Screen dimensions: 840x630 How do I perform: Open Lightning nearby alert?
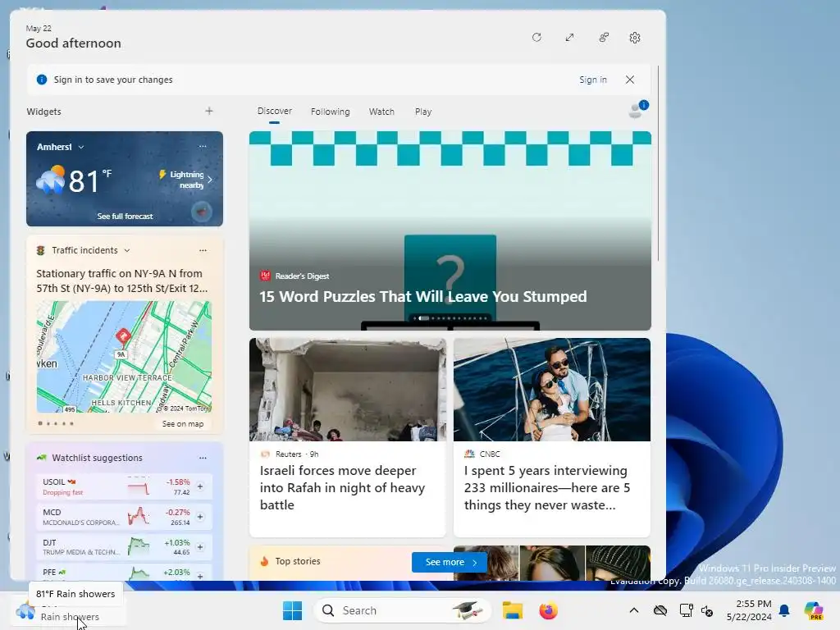pyautogui.click(x=185, y=180)
